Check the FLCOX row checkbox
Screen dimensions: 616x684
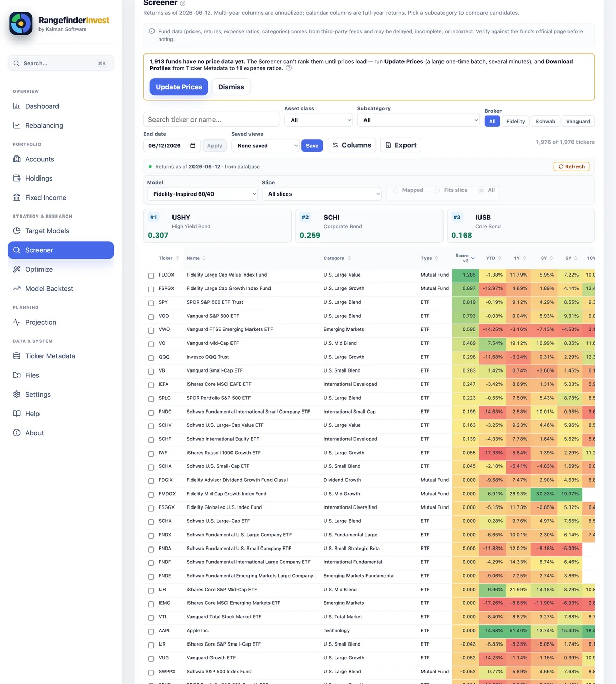point(151,276)
